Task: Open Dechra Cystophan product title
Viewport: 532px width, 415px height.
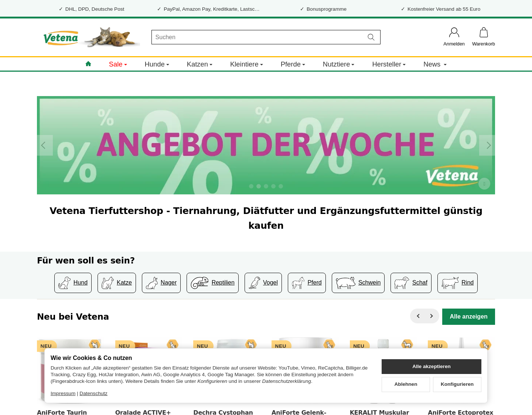Action: tap(223, 412)
